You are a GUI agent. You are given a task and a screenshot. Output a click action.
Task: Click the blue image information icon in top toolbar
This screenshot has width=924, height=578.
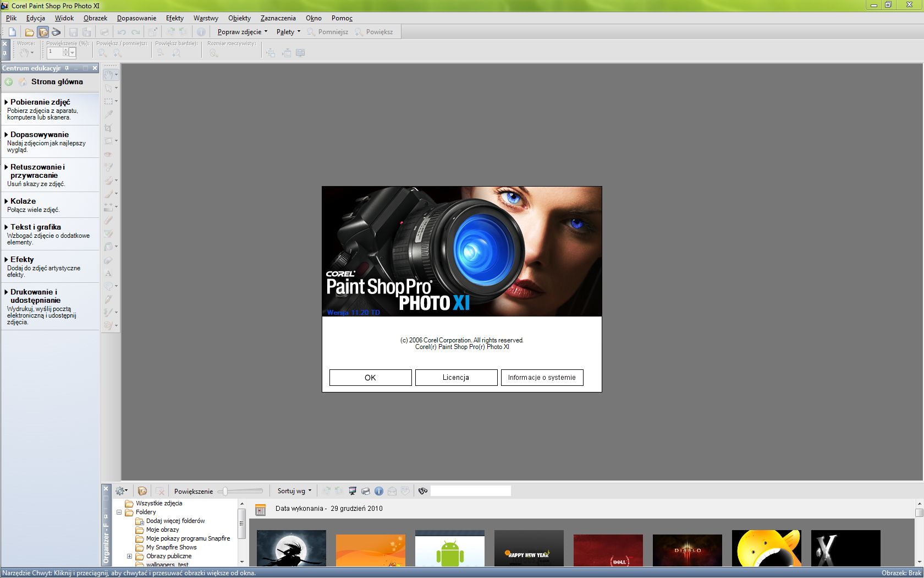201,32
